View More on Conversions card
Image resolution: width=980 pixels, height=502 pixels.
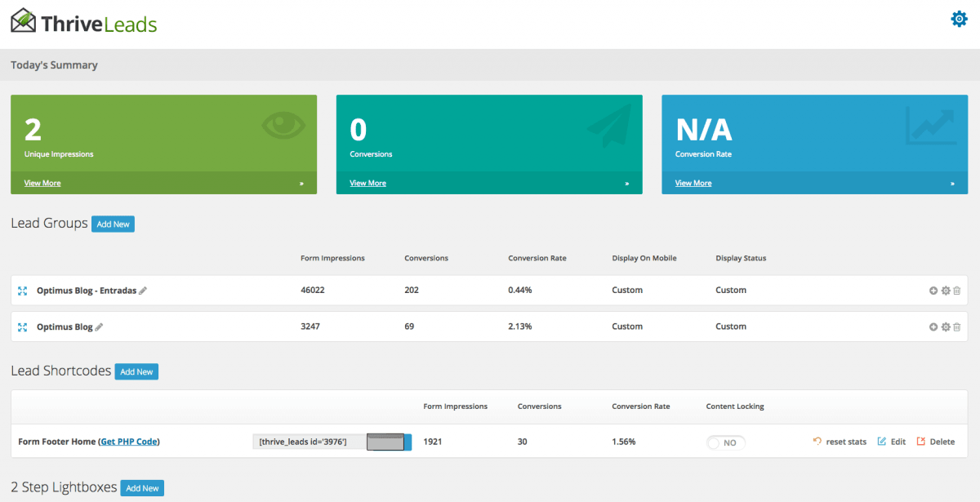point(368,183)
